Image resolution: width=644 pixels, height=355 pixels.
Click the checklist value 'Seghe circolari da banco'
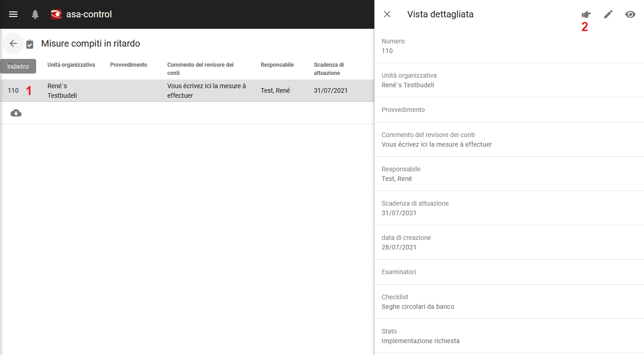[418, 307]
